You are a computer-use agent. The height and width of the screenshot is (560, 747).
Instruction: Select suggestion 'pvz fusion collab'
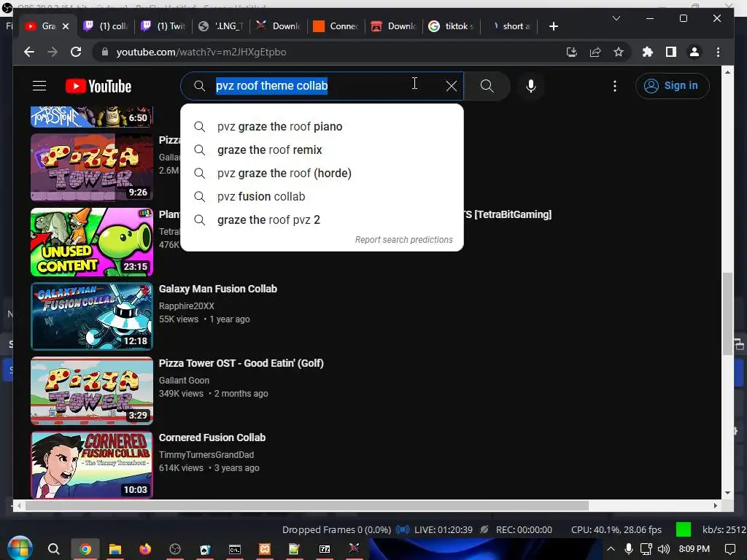click(322, 197)
